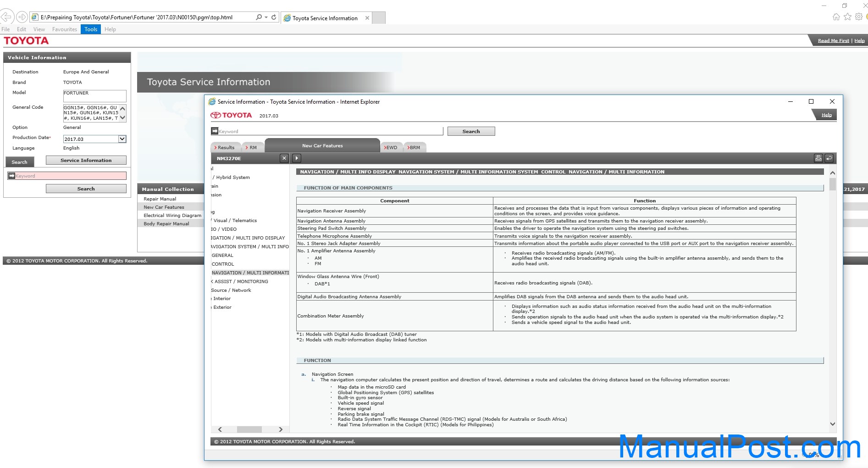Open the Favourites star icon
Viewport: 868px width, 468px height.
[847, 17]
